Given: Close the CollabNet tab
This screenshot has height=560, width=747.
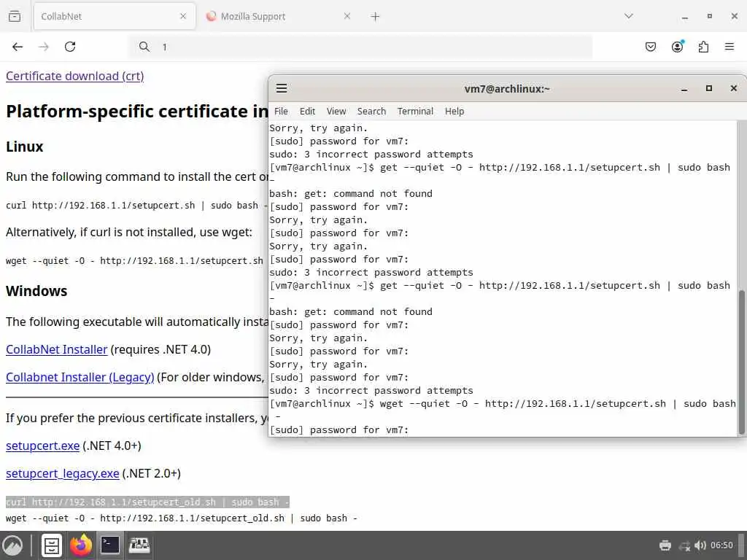Looking at the screenshot, I should (183, 16).
